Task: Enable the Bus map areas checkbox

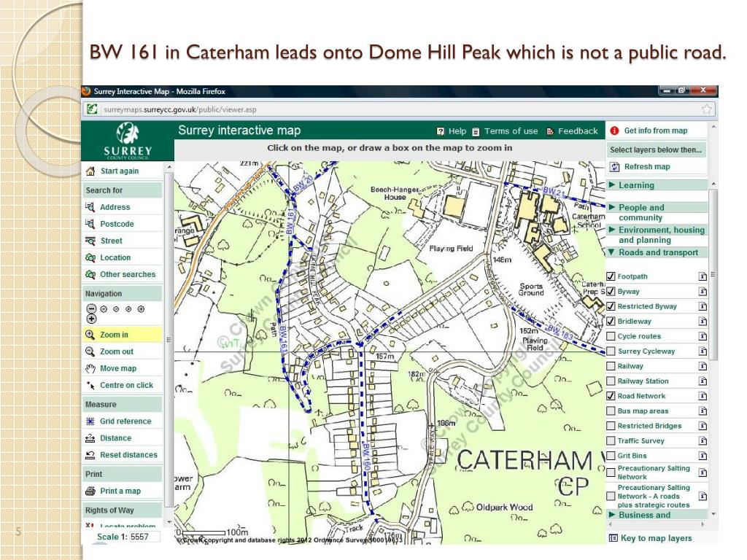Action: click(x=611, y=411)
